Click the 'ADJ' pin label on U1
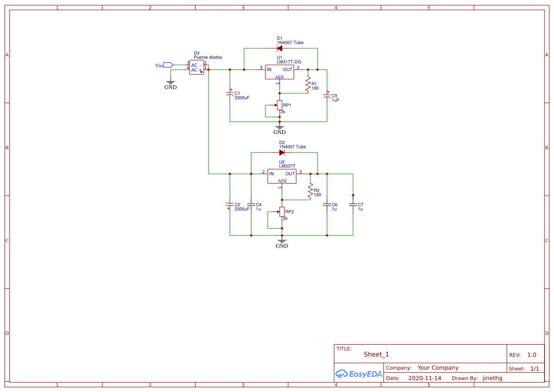The width and height of the screenshot is (554, 392). pyautogui.click(x=279, y=77)
